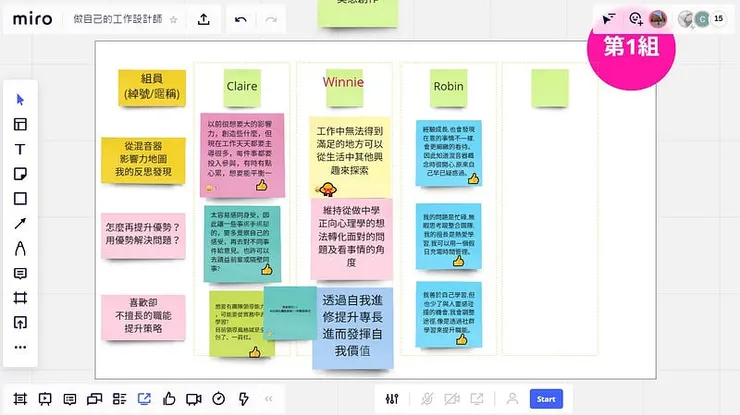Select the 組員 (綽號/暱稱) yellow sticky

(152, 88)
